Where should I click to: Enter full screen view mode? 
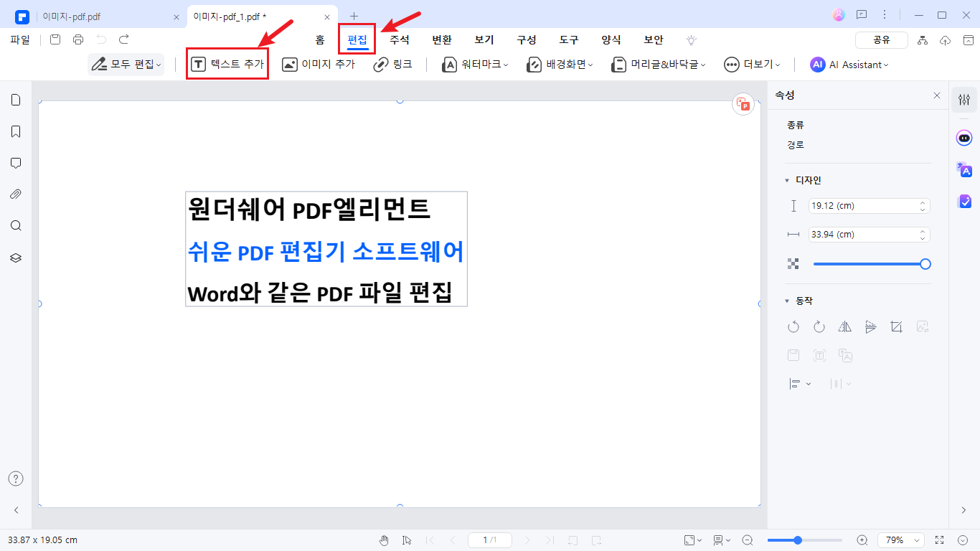point(940,540)
